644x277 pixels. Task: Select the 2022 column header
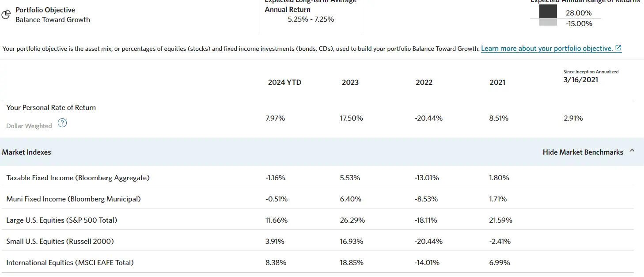424,82
